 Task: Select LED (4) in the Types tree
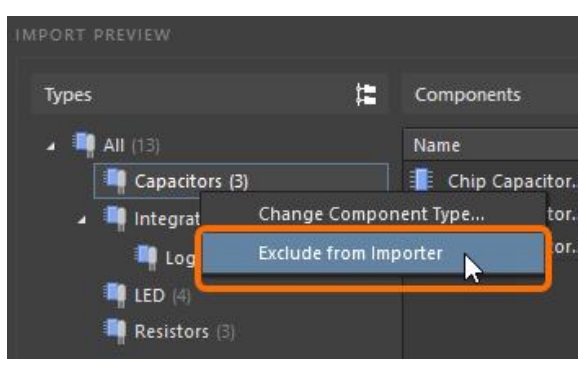pos(162,296)
